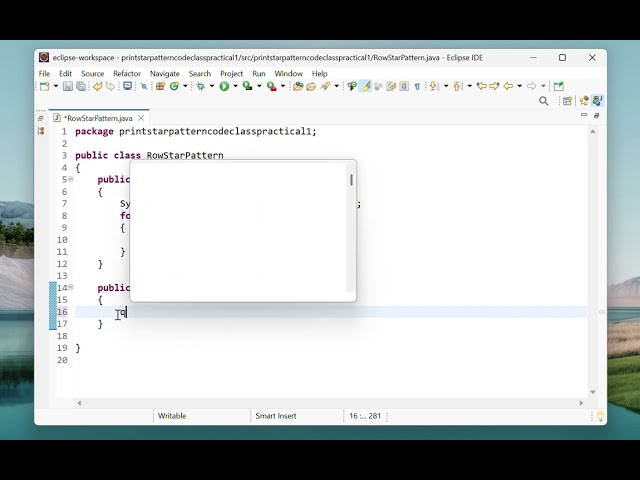This screenshot has width=640, height=480.
Task: Click the perspective icon left of Java perspective
Action: [584, 101]
